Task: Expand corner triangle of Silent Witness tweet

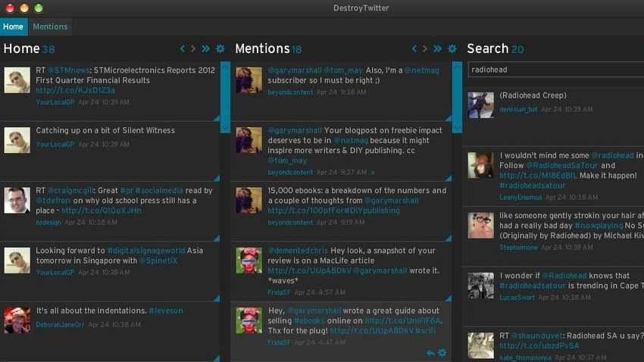Action: coord(217,179)
